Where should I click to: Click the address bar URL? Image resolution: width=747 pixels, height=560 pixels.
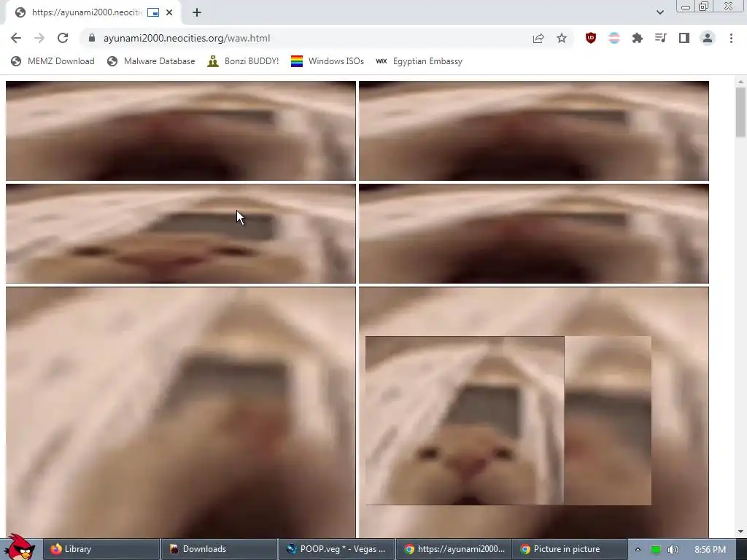click(186, 38)
